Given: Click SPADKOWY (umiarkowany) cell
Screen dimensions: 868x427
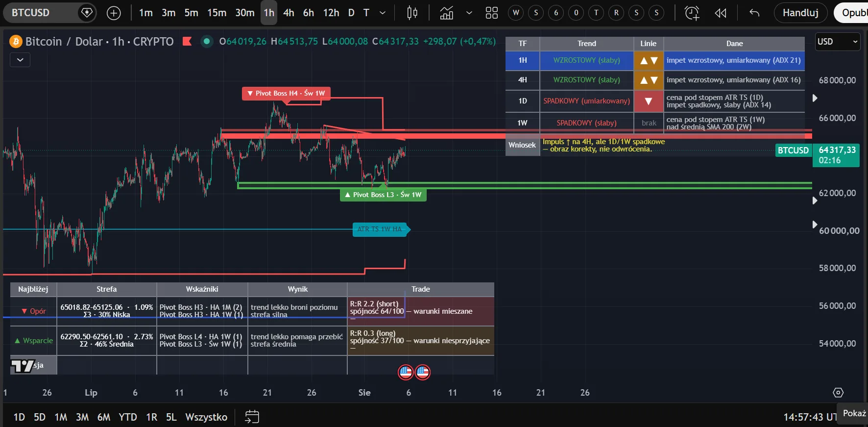Looking at the screenshot, I should [586, 101].
